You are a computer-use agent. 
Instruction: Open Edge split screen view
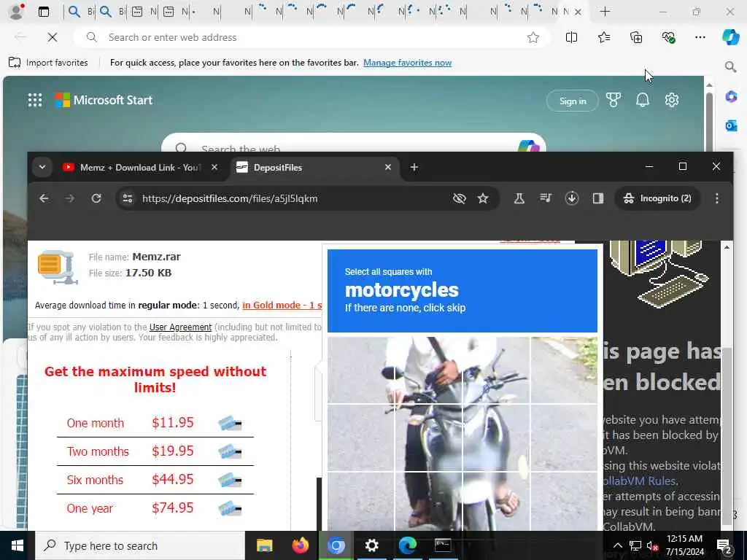coord(571,37)
